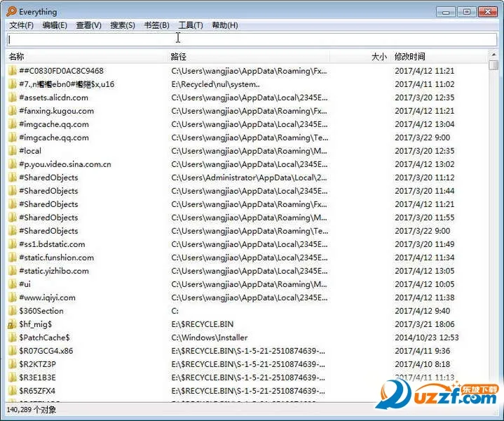This screenshot has width=504, height=421.
Task: Select folder icon of $R07GCG4.x86
Action: pos(12,351)
